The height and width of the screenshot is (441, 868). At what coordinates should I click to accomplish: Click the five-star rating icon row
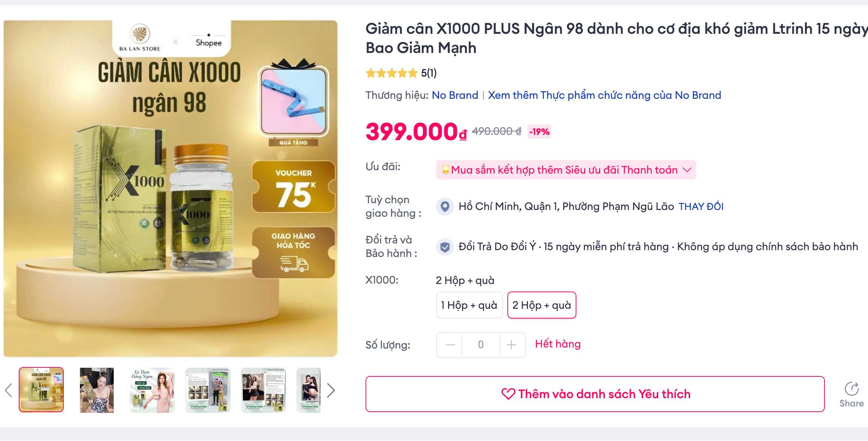391,73
